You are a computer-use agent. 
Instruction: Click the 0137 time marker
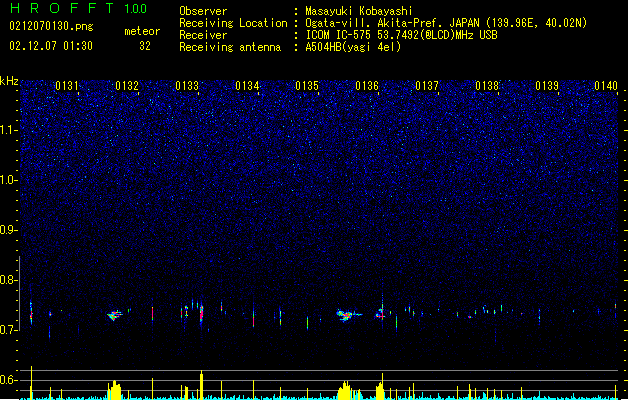[427, 85]
